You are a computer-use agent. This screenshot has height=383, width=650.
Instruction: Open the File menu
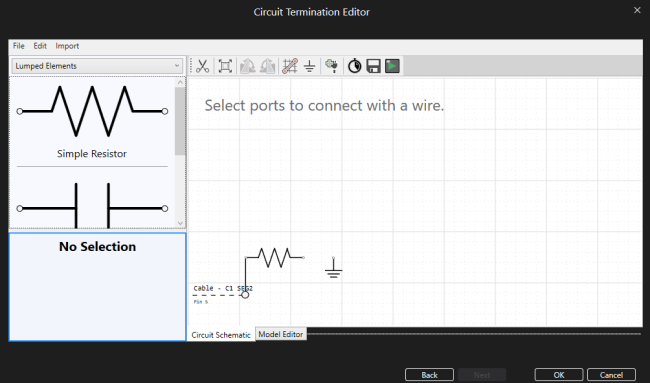point(19,46)
